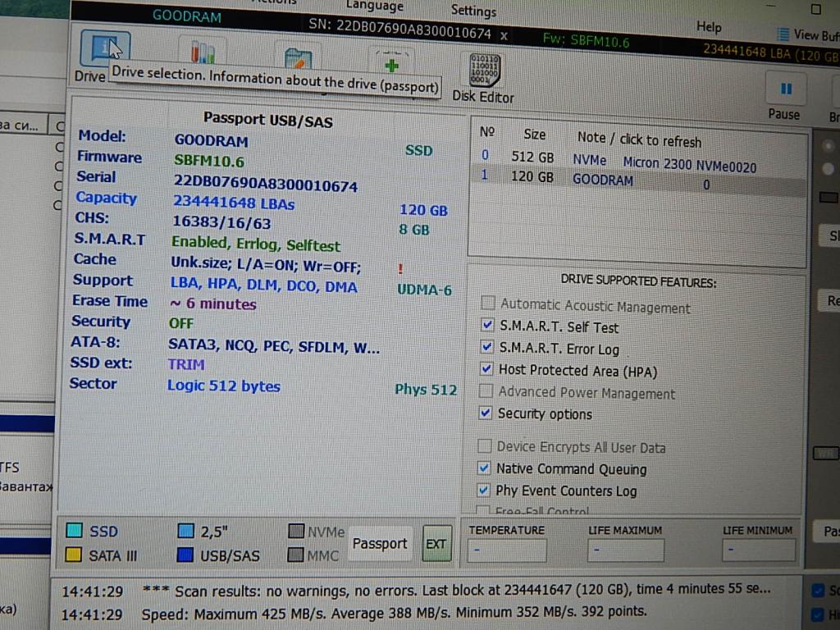The image size is (840, 630).
Task: Open the Help menu
Action: [x=709, y=27]
